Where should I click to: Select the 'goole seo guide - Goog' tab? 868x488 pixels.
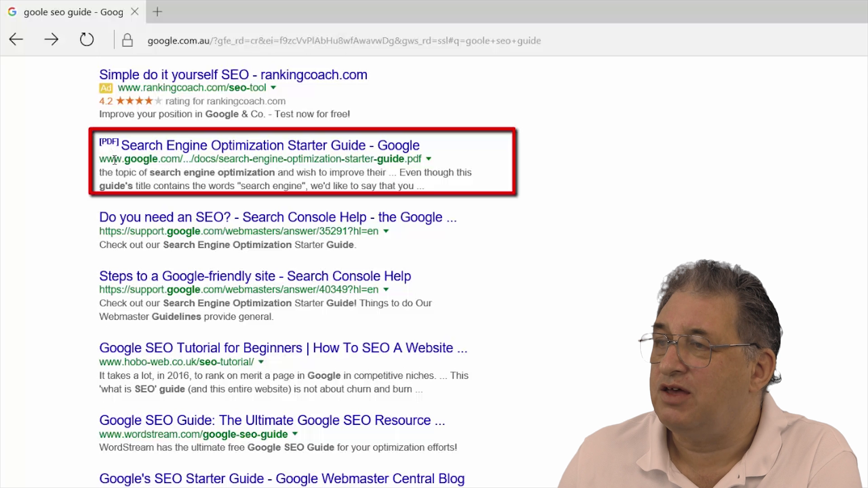(73, 12)
